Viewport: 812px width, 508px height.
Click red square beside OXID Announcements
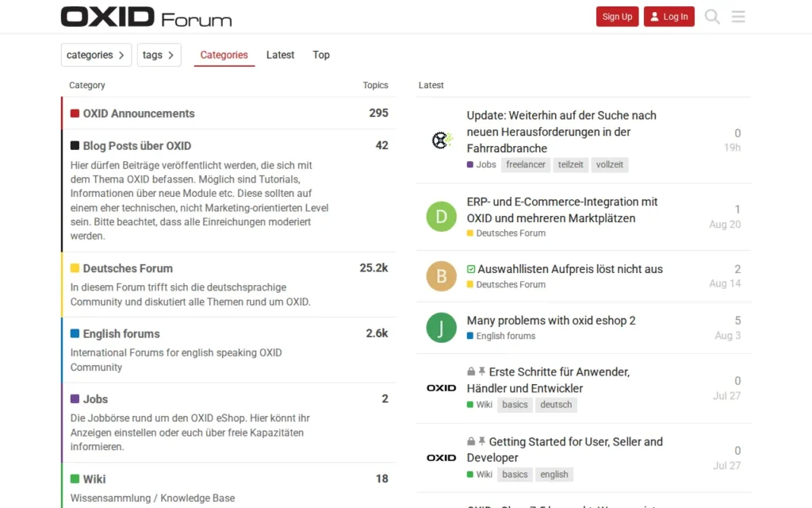point(75,114)
